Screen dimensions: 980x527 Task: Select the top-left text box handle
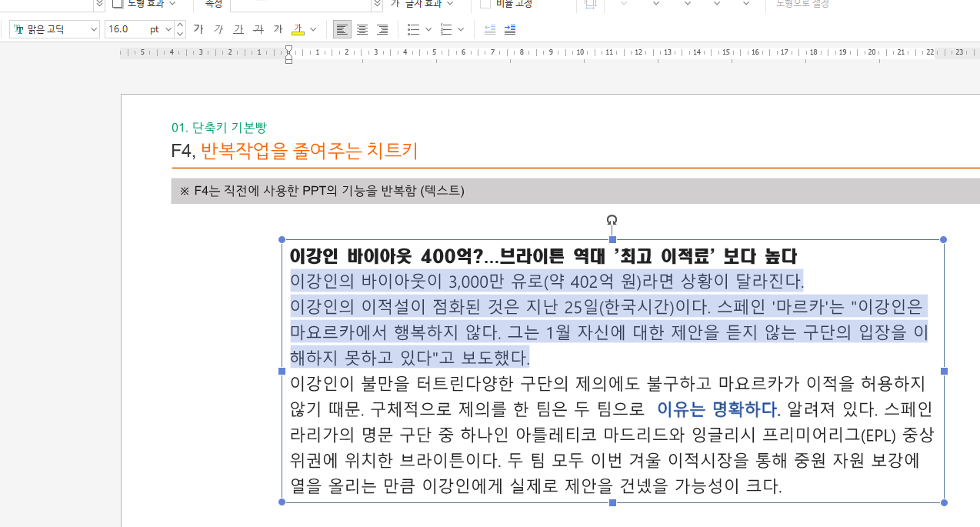tap(282, 240)
